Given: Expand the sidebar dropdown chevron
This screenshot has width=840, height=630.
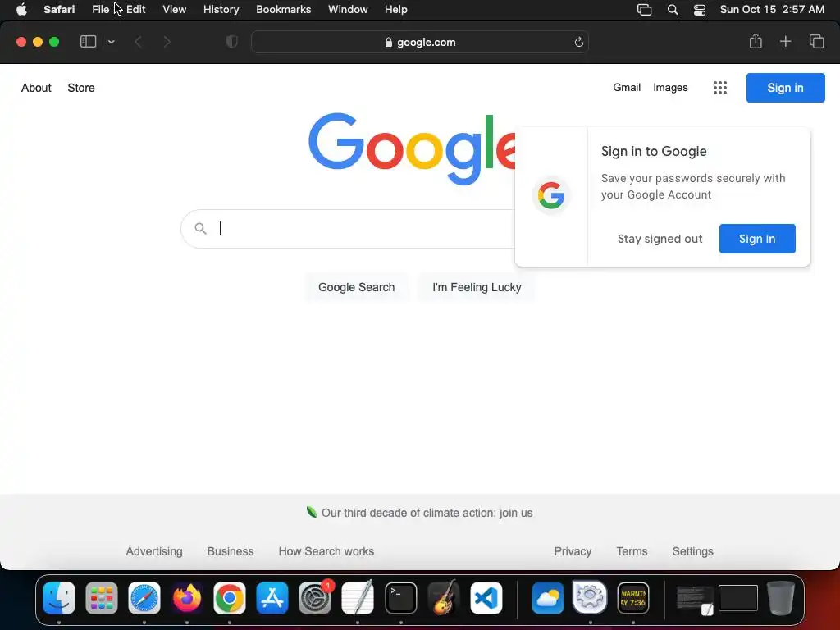Looking at the screenshot, I should click(112, 42).
